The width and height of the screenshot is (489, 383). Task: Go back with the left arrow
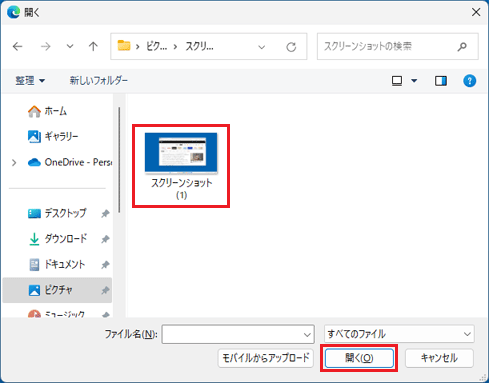tap(17, 46)
